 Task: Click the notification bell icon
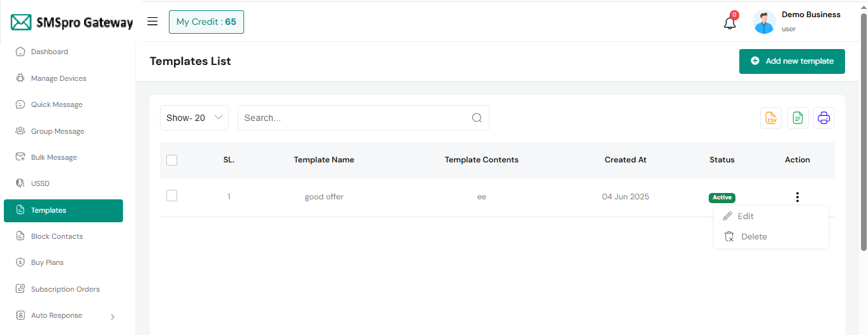[x=730, y=23]
